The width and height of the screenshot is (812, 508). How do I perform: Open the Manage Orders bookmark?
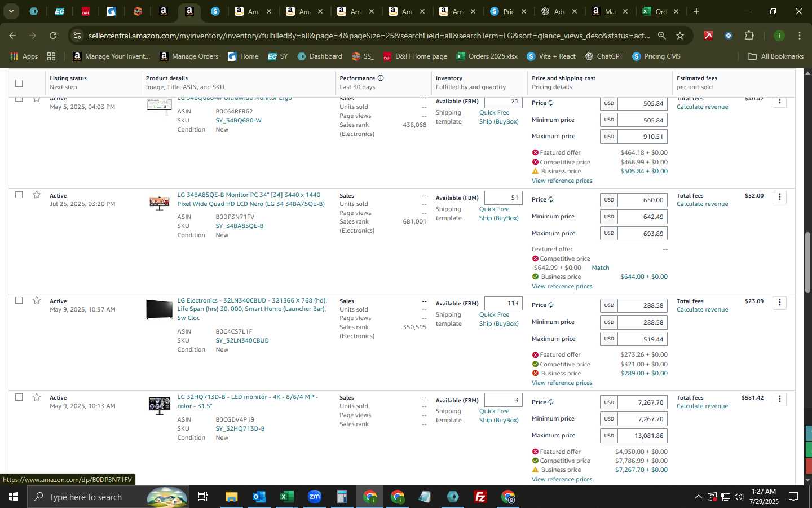click(x=189, y=56)
